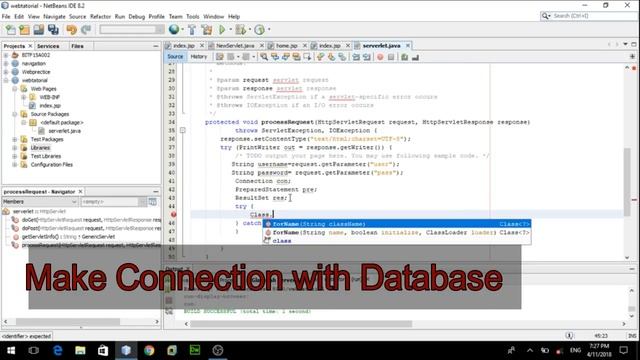Click the Undo toolbar icon
The image size is (640, 360).
pyautogui.click(x=71, y=30)
